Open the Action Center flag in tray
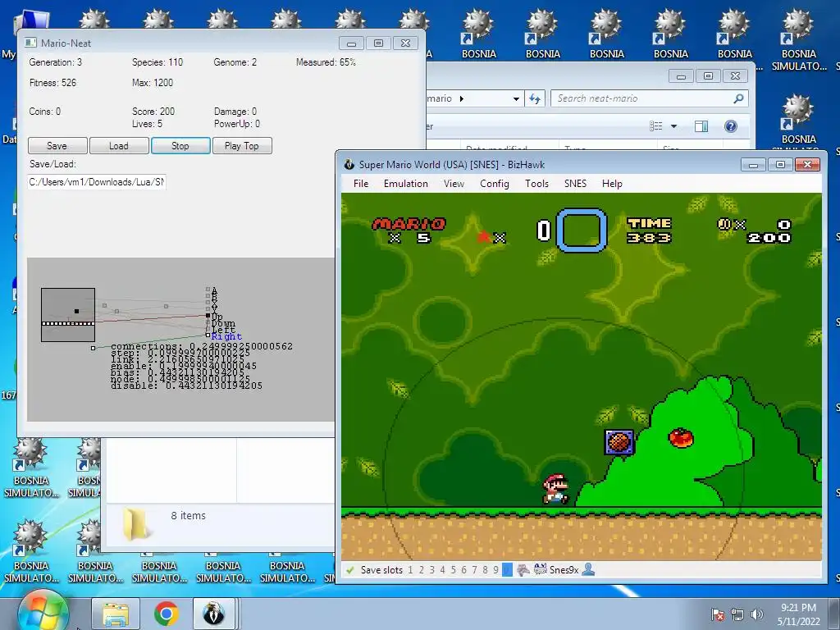Image resolution: width=840 pixels, height=630 pixels. [718, 614]
